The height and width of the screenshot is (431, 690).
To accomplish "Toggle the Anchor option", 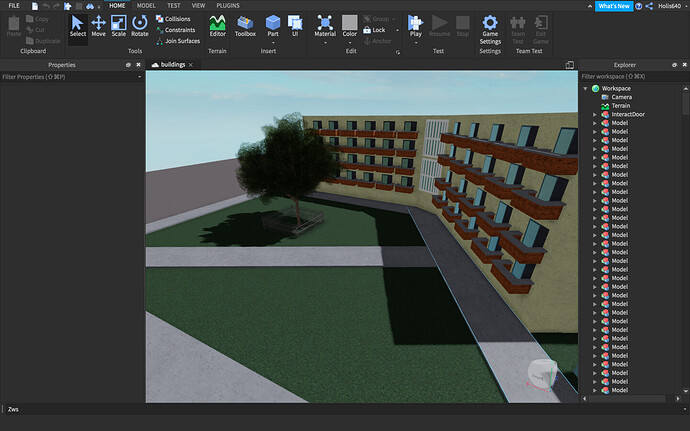I will 378,41.
